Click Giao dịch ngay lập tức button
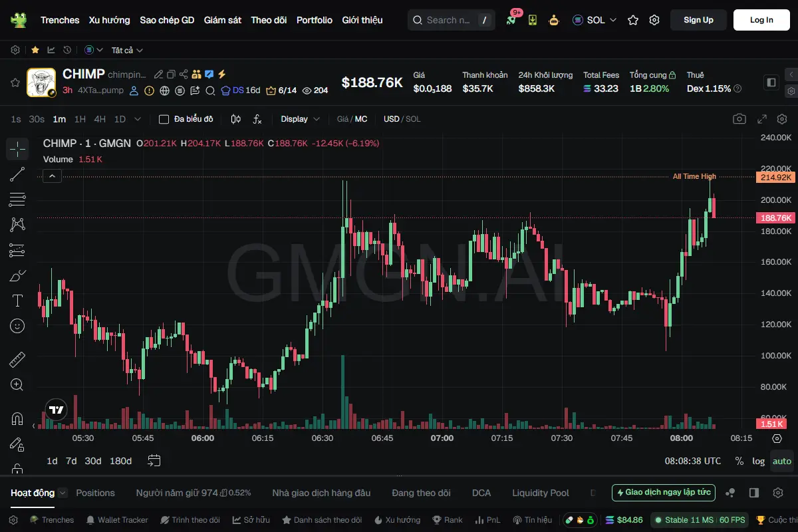 [664, 493]
